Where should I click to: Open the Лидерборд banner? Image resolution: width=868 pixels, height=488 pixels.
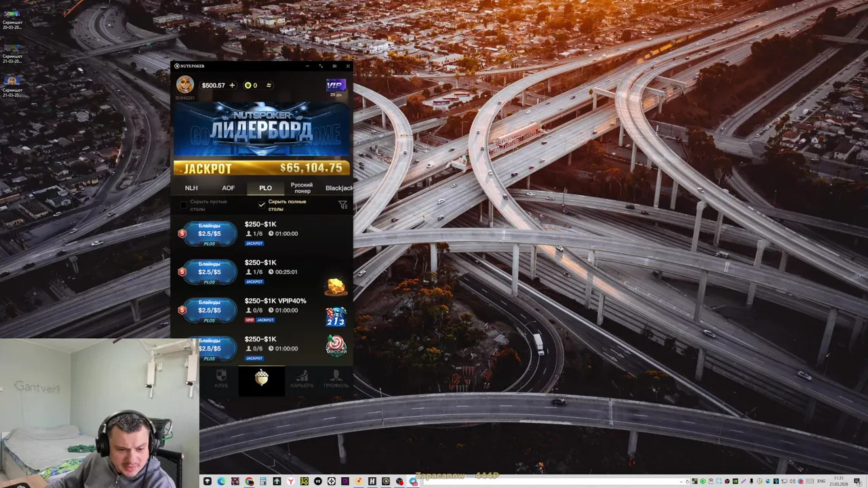point(262,130)
